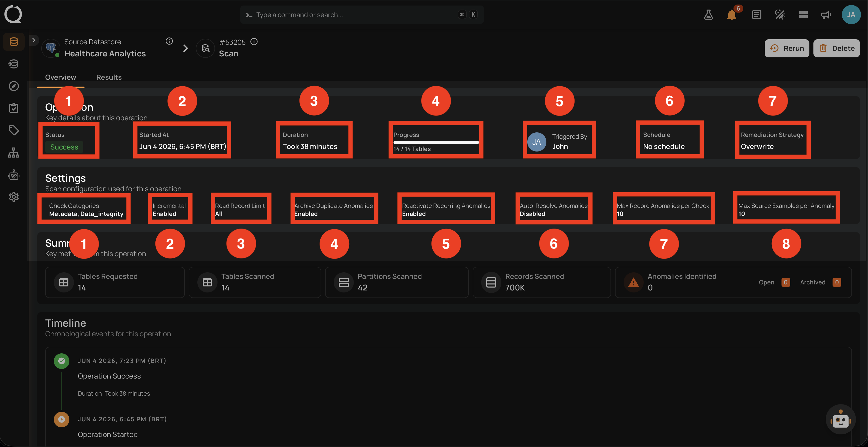Click the Qualytics logo

click(13, 14)
